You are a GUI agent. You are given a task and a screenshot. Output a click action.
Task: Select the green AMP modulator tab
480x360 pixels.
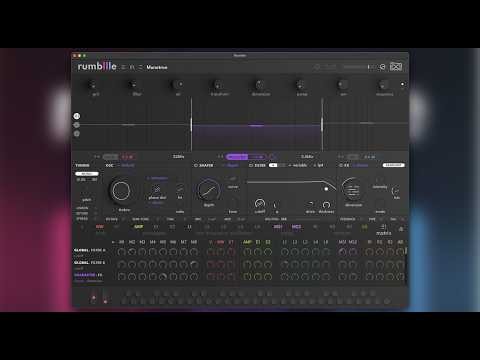pyautogui.click(x=138, y=227)
